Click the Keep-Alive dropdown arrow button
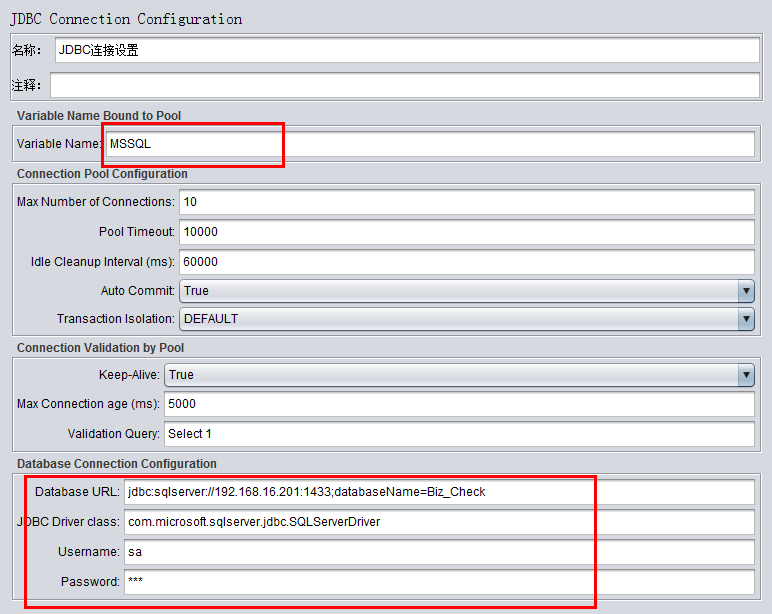The width and height of the screenshot is (772, 614). point(746,375)
